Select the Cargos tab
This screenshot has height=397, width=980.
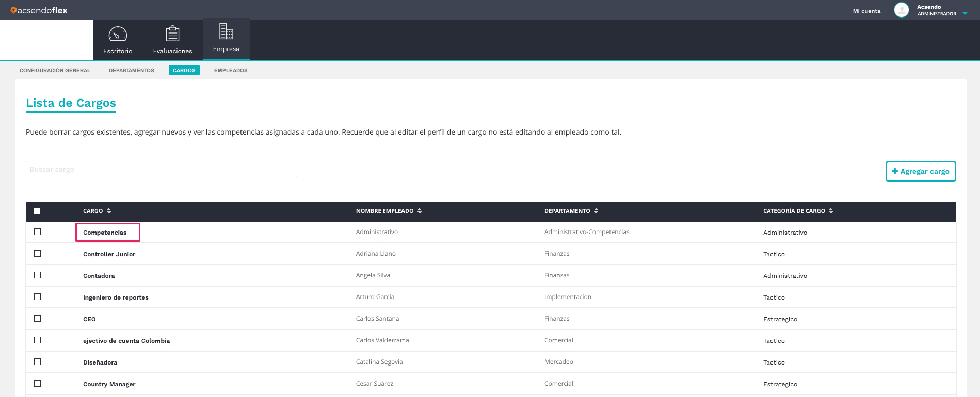(184, 70)
